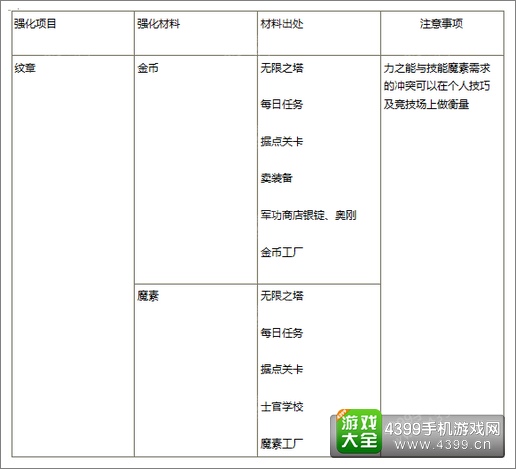Click 据点关卡 in the 魔素 sources

pos(282,369)
